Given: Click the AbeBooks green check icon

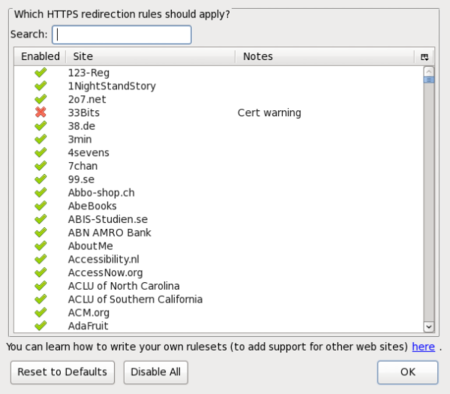Looking at the screenshot, I should pyautogui.click(x=41, y=206).
